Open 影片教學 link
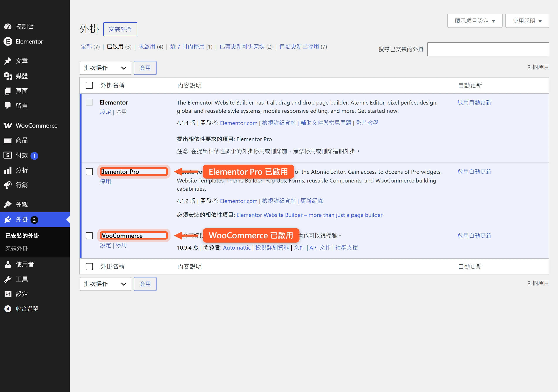This screenshot has height=392, width=558. (367, 123)
